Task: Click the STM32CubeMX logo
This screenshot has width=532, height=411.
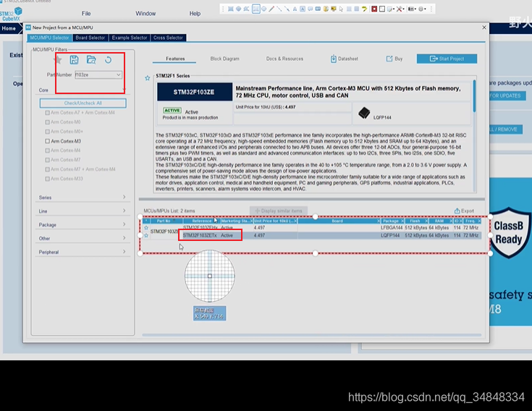Action: pos(11,14)
